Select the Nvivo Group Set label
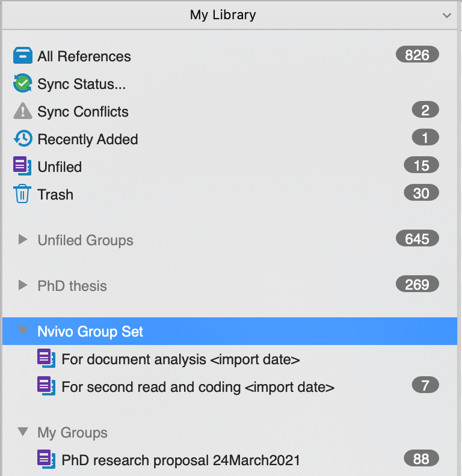 [x=90, y=331]
